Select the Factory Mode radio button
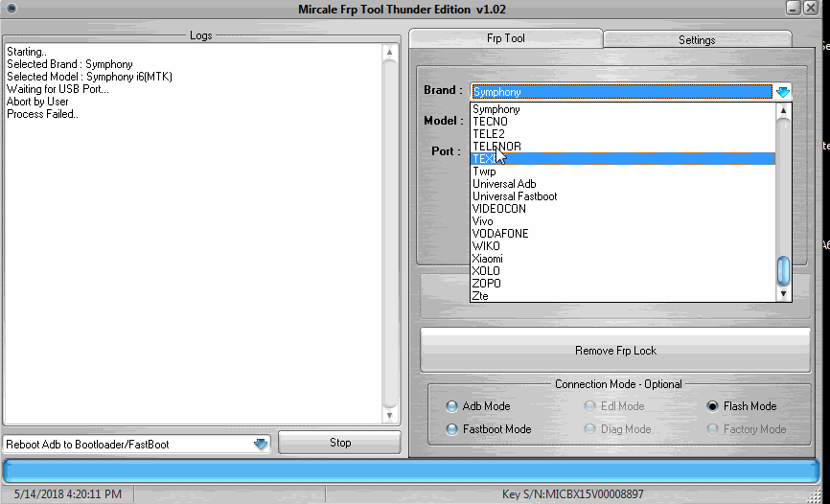This screenshot has width=830, height=504. tap(712, 429)
